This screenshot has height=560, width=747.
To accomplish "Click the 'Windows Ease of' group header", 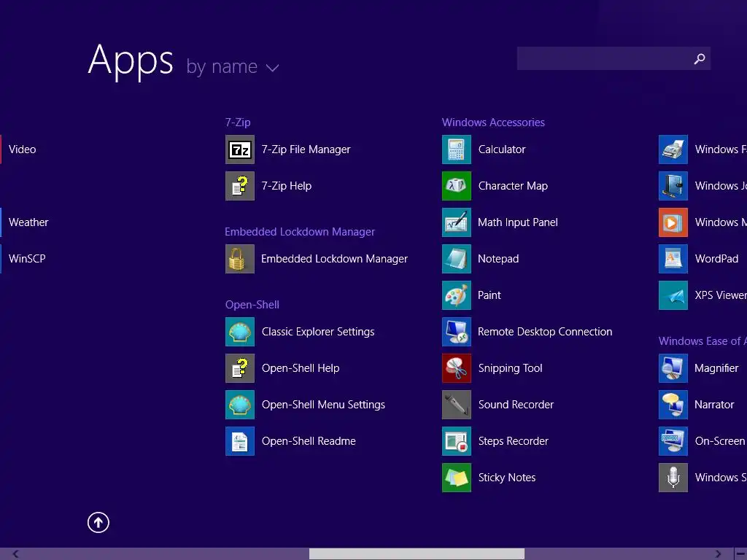I will click(x=703, y=341).
